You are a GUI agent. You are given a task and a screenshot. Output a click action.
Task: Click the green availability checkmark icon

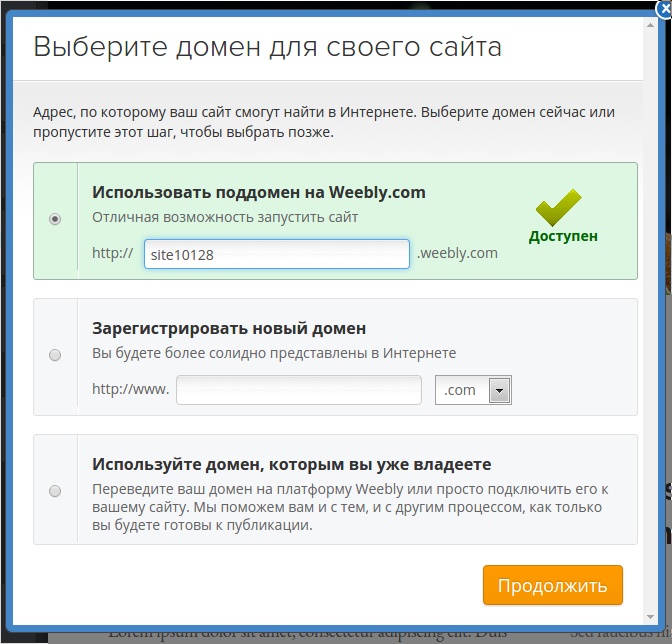(x=558, y=207)
